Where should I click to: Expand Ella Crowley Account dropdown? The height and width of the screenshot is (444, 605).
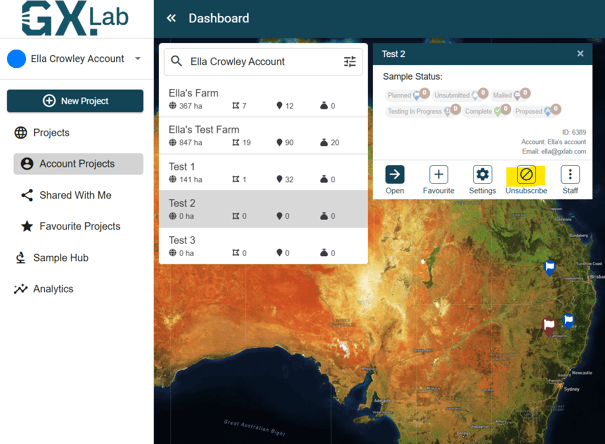coord(138,59)
